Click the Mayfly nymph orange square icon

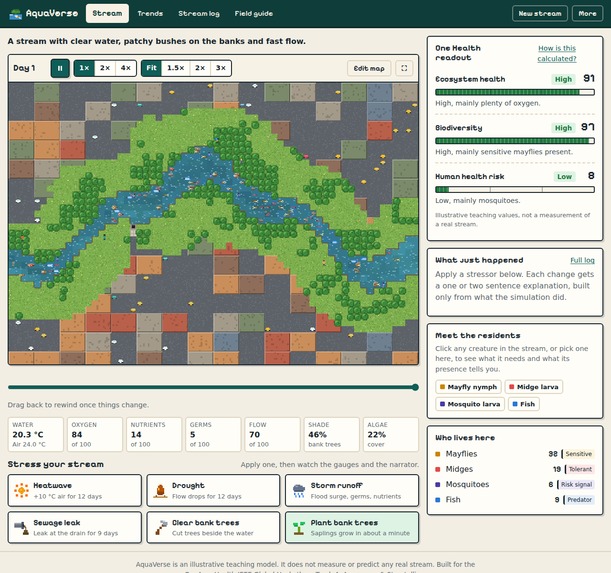[442, 387]
